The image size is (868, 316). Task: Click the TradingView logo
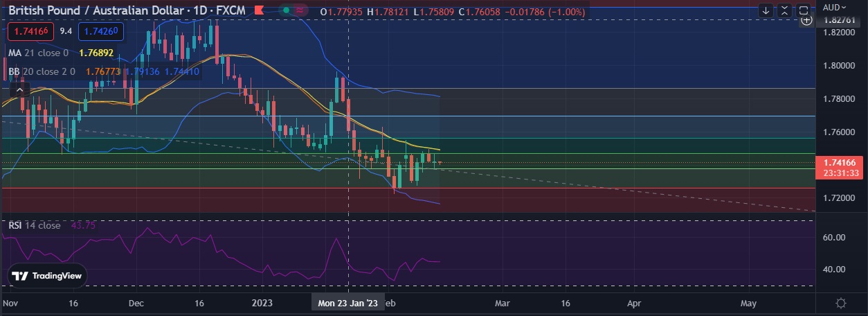pyautogui.click(x=47, y=276)
